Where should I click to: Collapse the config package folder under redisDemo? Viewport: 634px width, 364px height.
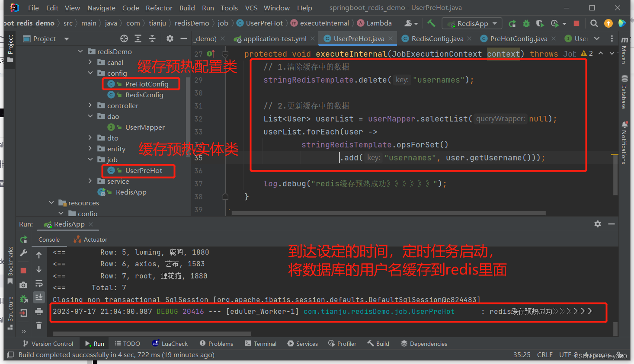click(90, 73)
